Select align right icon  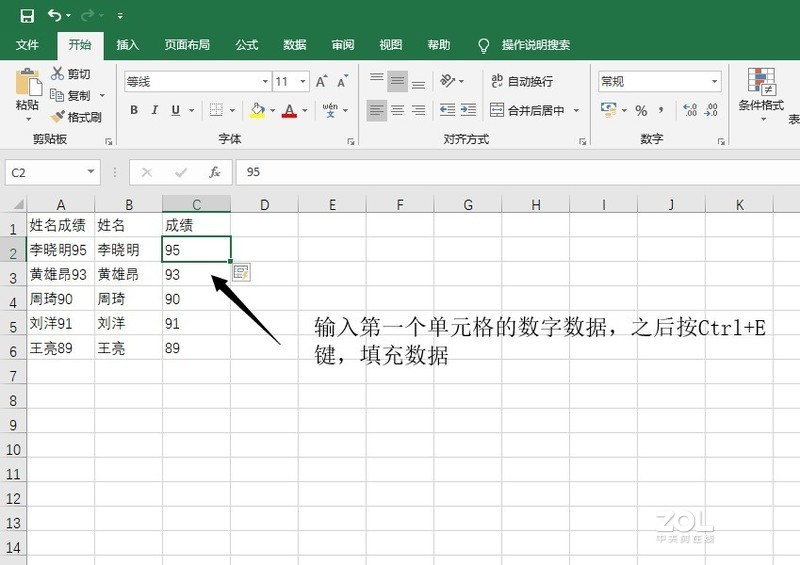click(x=418, y=110)
